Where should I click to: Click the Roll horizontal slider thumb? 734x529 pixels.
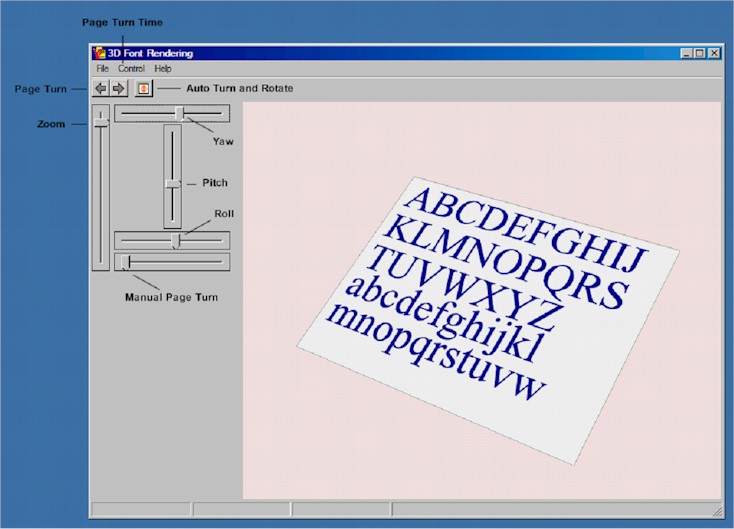coord(175,241)
